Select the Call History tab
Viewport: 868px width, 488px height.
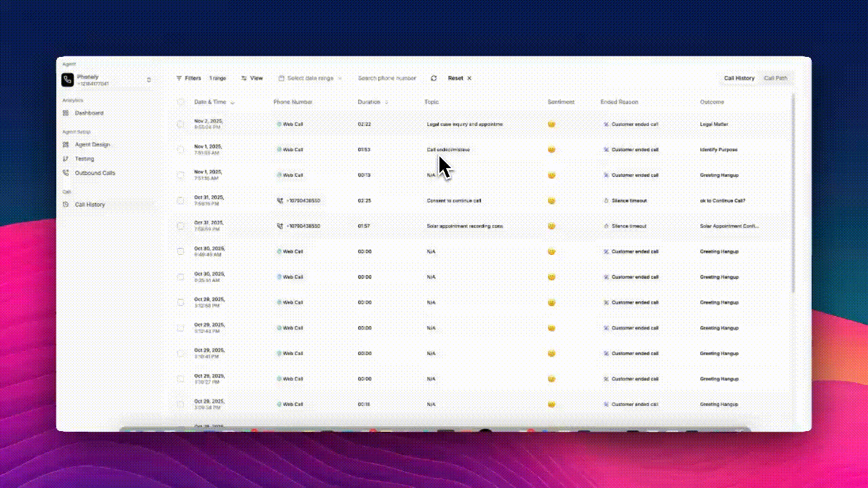(738, 78)
